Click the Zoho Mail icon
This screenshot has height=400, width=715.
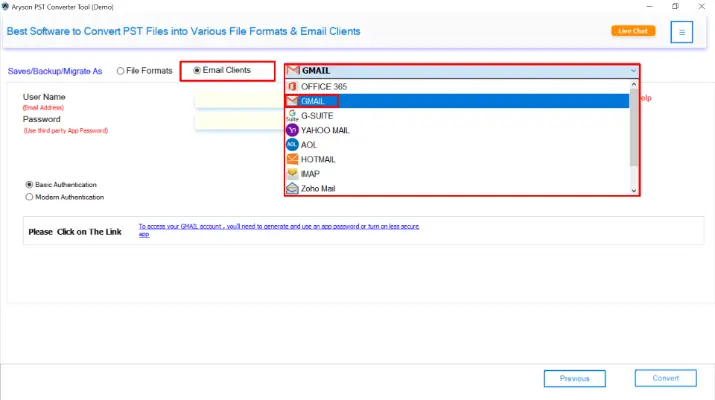pos(292,188)
